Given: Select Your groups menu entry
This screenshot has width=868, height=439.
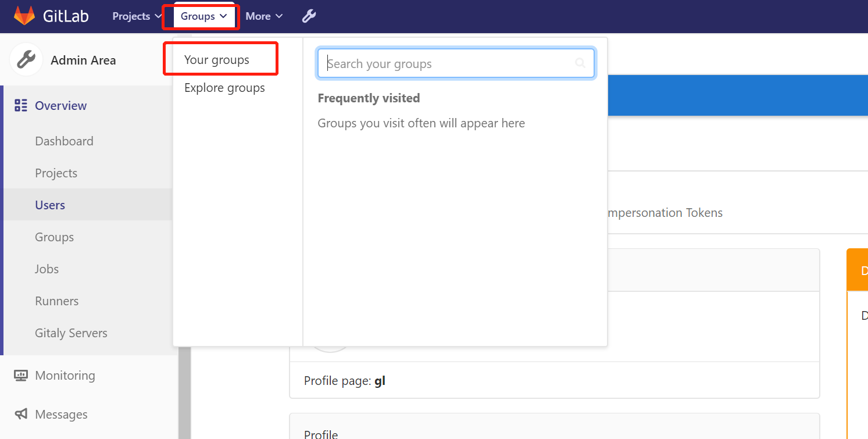Looking at the screenshot, I should coord(217,60).
